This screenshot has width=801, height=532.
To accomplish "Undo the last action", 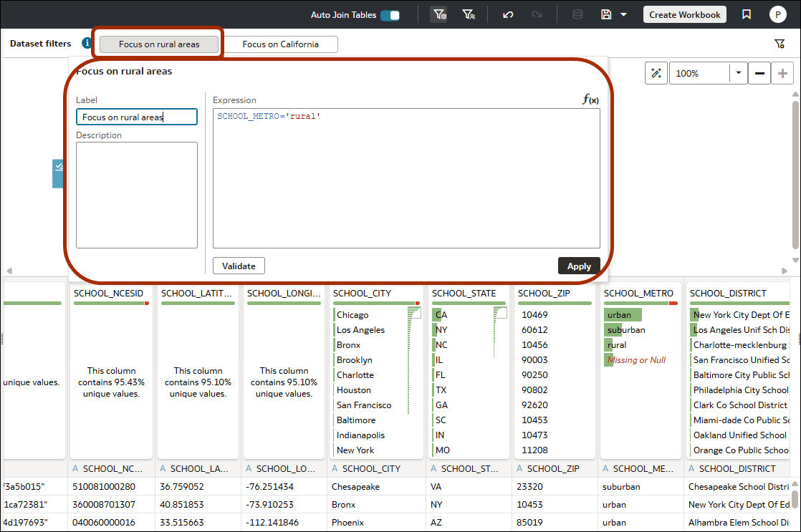I will coord(508,14).
